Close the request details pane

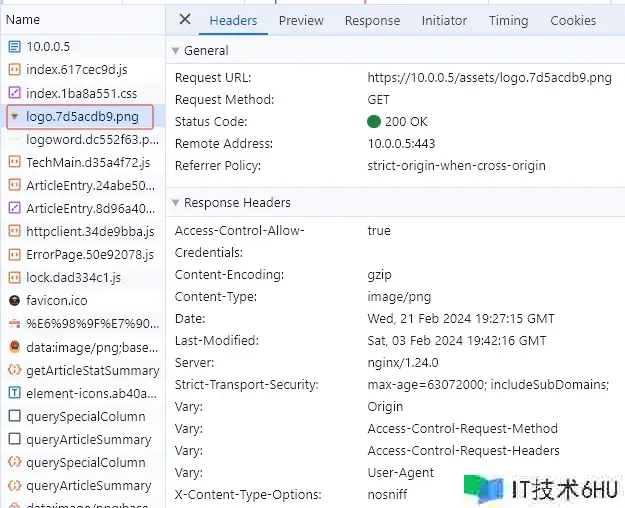point(184,20)
